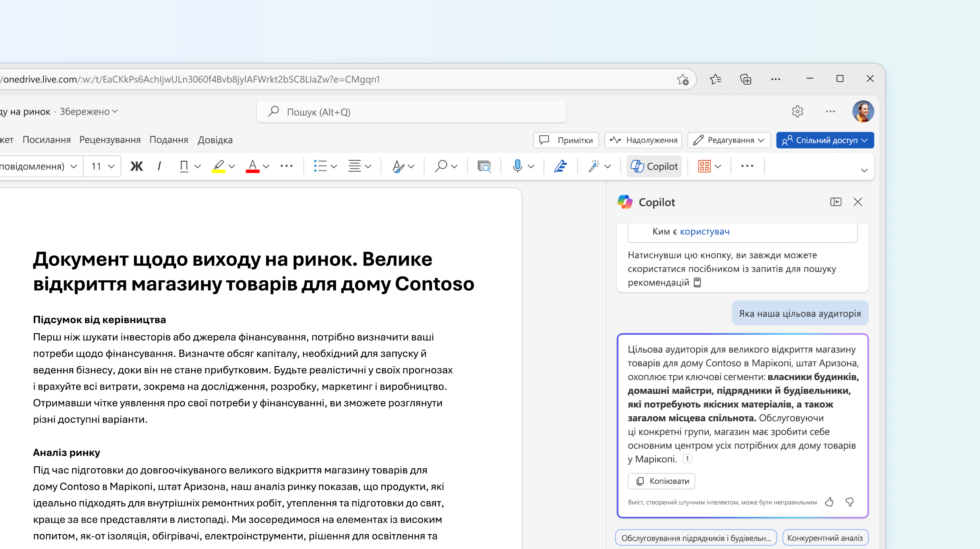Open user profile avatar
The width and height of the screenshot is (980, 549).
coord(863,111)
